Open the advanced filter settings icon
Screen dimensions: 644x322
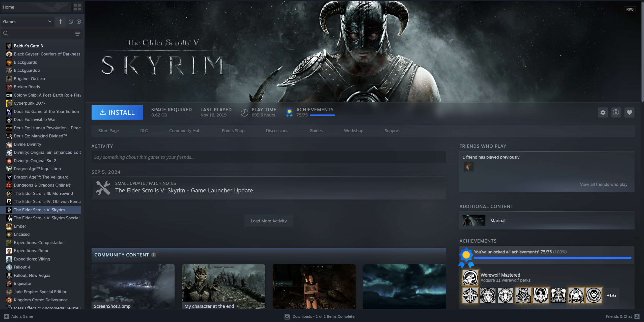click(x=77, y=34)
